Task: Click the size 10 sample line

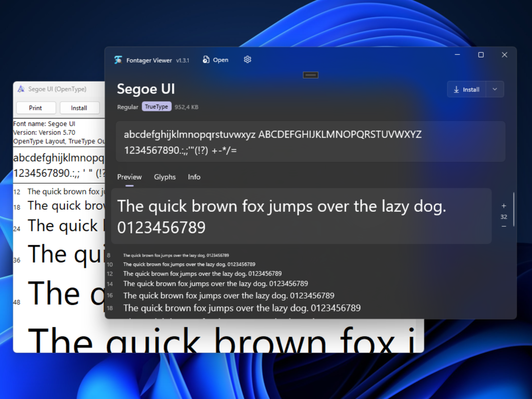Action: [189, 264]
